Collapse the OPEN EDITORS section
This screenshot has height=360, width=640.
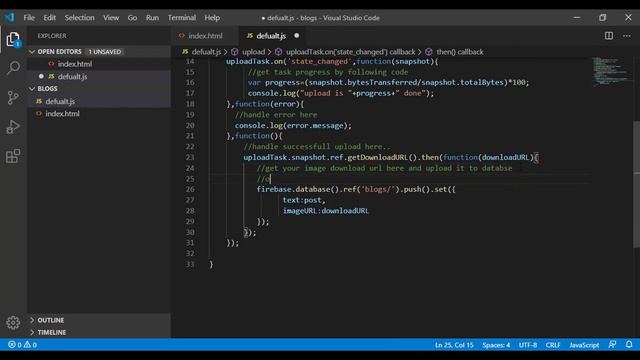point(32,51)
